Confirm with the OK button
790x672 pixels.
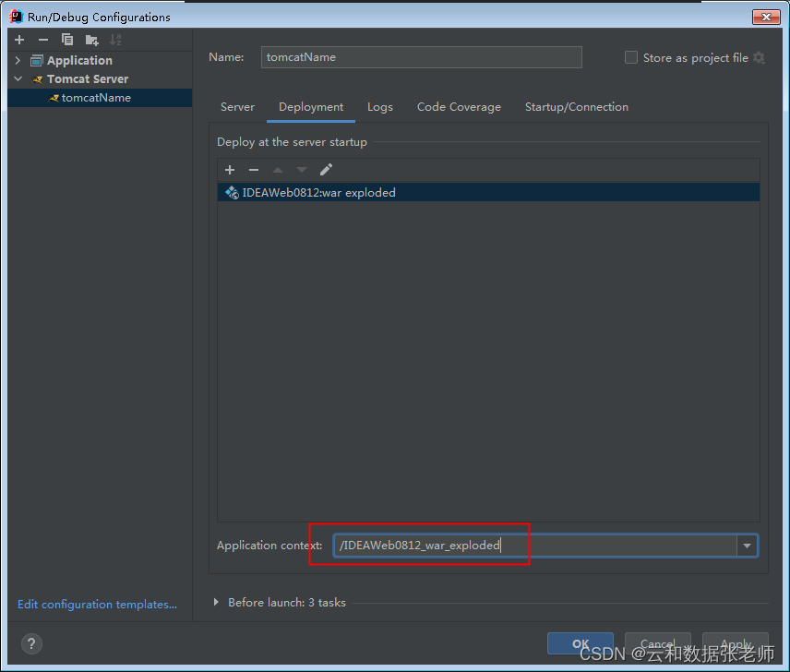[581, 643]
